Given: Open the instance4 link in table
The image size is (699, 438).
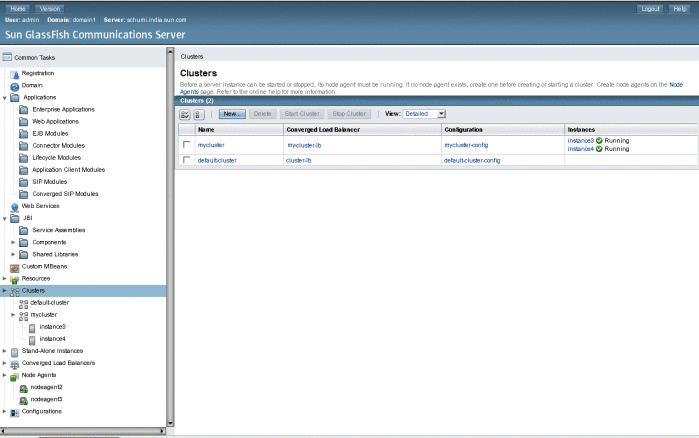Looking at the screenshot, I should click(580, 149).
